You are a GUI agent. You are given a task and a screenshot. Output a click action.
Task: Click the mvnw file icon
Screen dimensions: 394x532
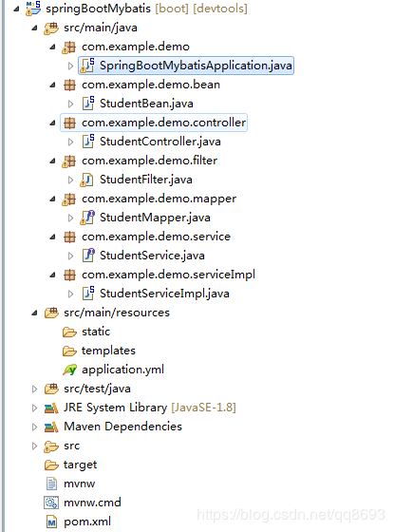pyautogui.click(x=51, y=484)
